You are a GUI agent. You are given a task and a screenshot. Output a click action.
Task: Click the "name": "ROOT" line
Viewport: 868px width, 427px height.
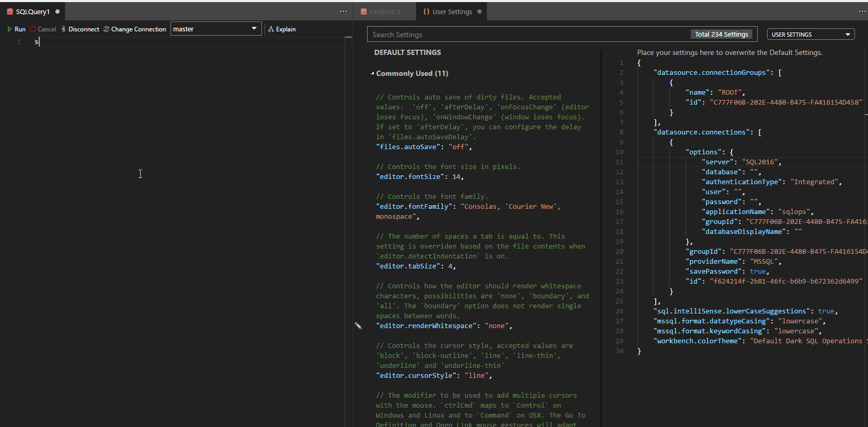point(715,93)
